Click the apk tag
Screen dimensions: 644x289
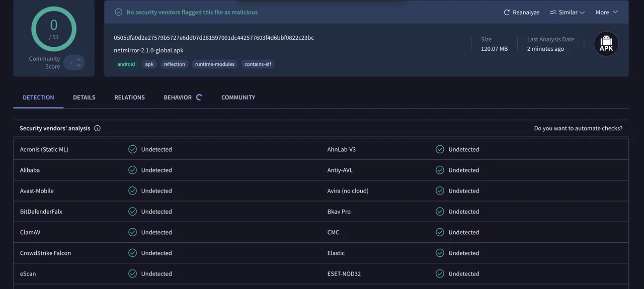pos(149,64)
